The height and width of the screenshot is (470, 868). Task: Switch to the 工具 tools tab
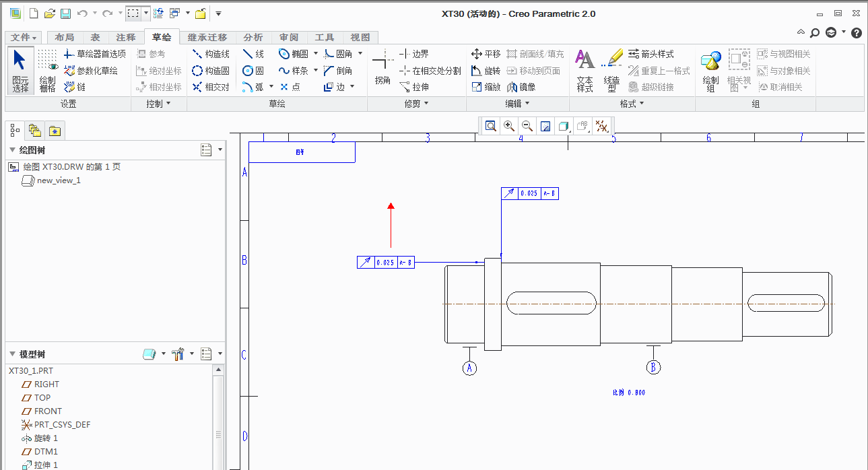point(325,38)
